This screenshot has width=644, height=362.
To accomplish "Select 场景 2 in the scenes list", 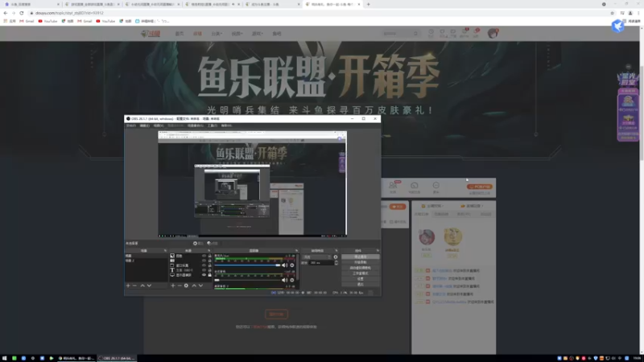I will [146, 261].
